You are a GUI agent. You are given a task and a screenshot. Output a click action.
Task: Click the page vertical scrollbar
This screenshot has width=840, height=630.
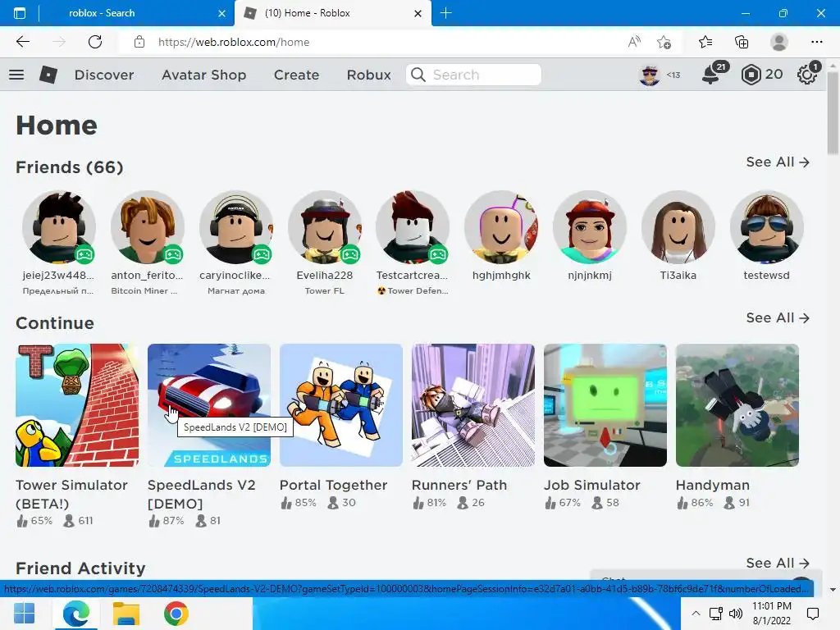[x=833, y=112]
